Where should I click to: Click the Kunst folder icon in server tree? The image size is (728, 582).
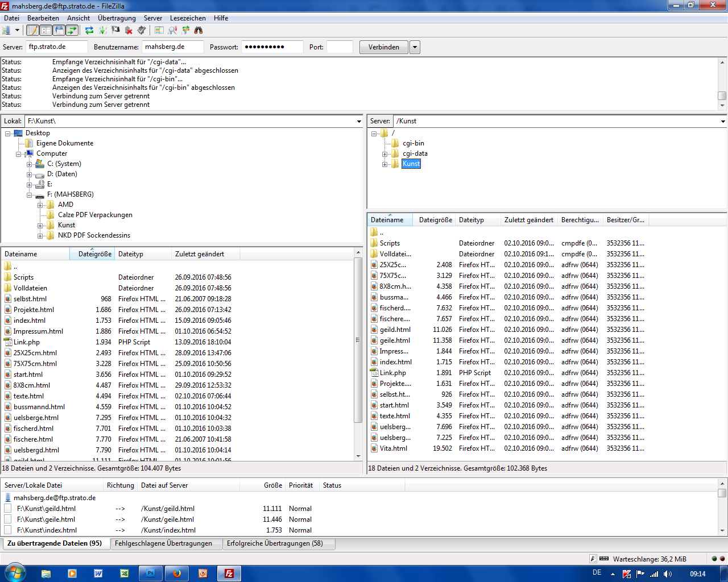[395, 164]
